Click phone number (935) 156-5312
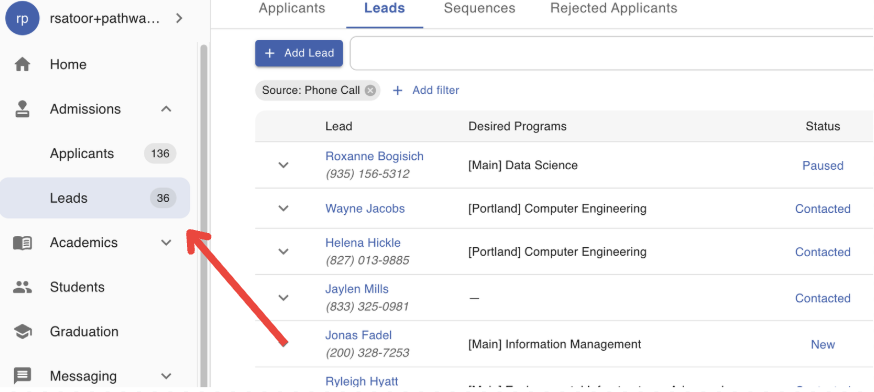 [367, 174]
